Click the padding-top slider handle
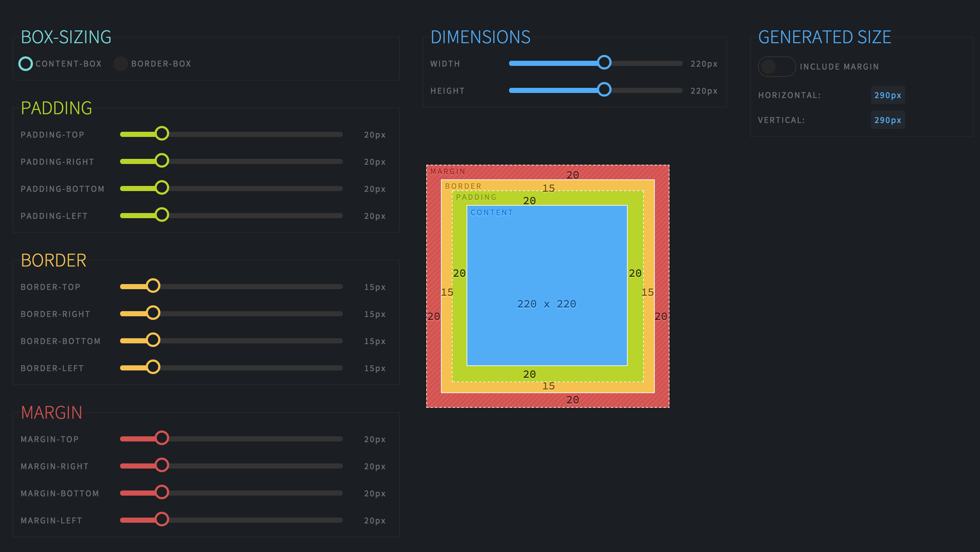Image resolution: width=980 pixels, height=552 pixels. (162, 134)
